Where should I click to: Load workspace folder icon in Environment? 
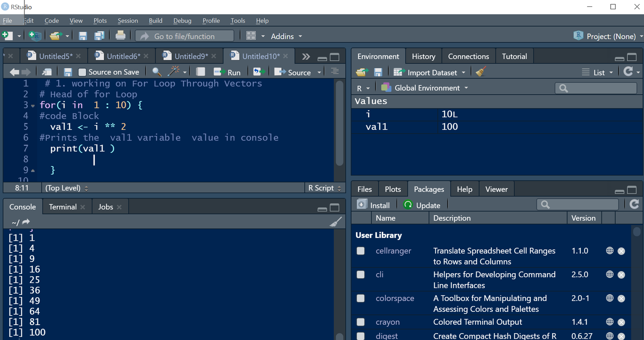pos(362,72)
